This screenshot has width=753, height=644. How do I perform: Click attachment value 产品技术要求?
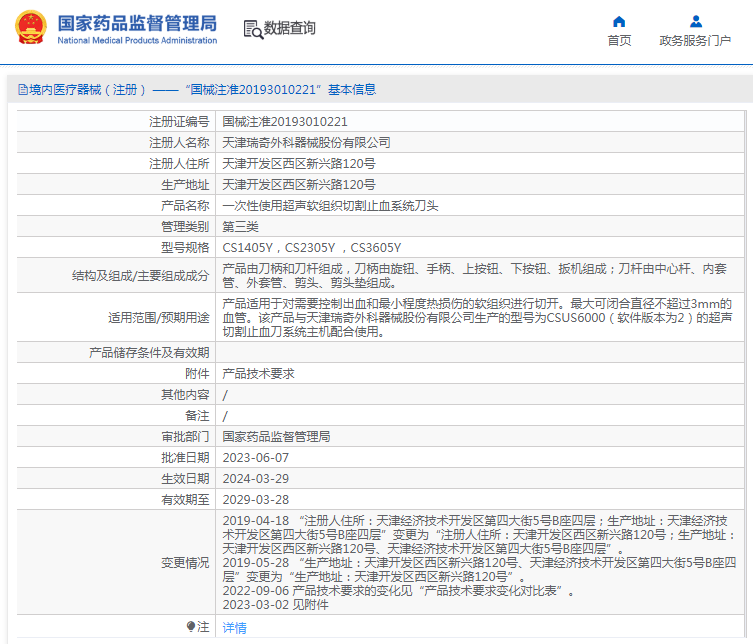click(x=258, y=374)
